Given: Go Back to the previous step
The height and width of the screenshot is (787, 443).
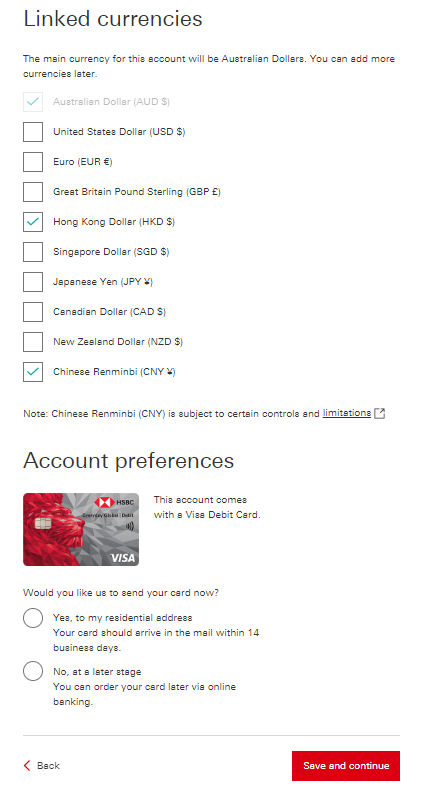Looking at the screenshot, I should coord(42,765).
